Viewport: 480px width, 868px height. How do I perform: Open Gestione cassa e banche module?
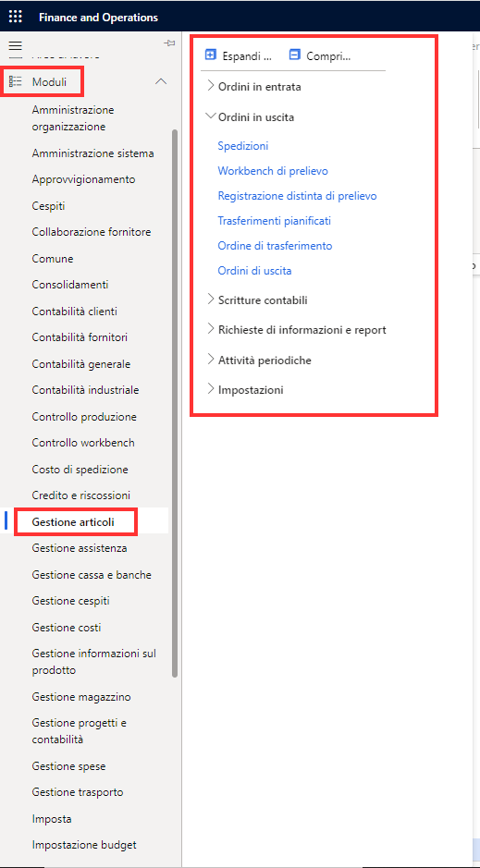tap(92, 575)
